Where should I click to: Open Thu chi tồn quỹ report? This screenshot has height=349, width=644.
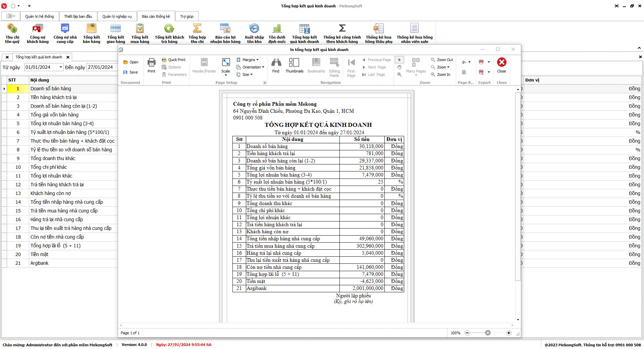click(x=12, y=34)
